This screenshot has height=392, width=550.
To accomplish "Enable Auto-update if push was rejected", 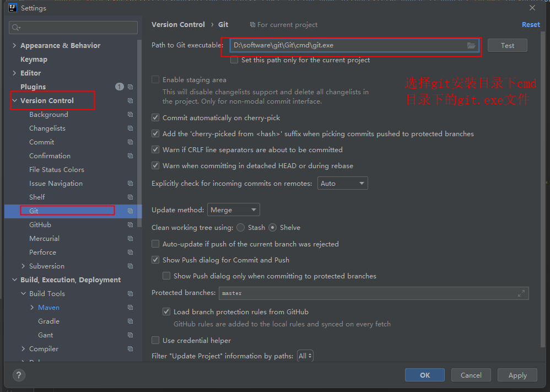I will click(x=155, y=244).
